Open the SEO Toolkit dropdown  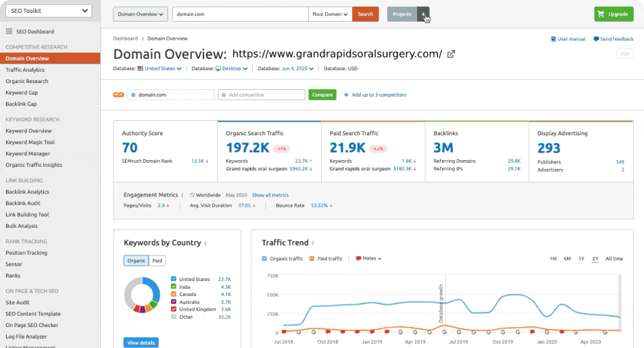coord(49,11)
